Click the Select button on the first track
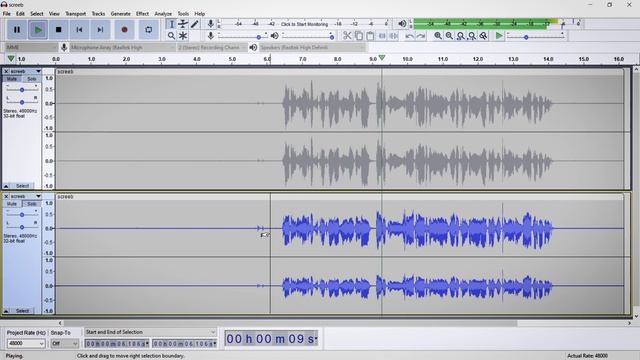This screenshot has width=640, height=360. (x=22, y=186)
